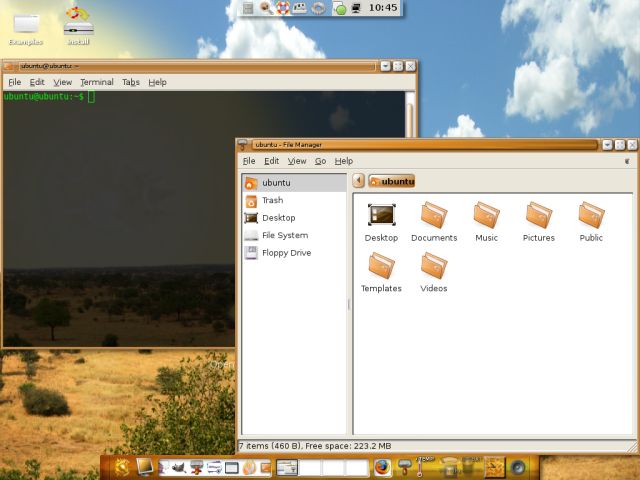
Task: Select ubuntu home in the side pane
Action: (x=294, y=183)
